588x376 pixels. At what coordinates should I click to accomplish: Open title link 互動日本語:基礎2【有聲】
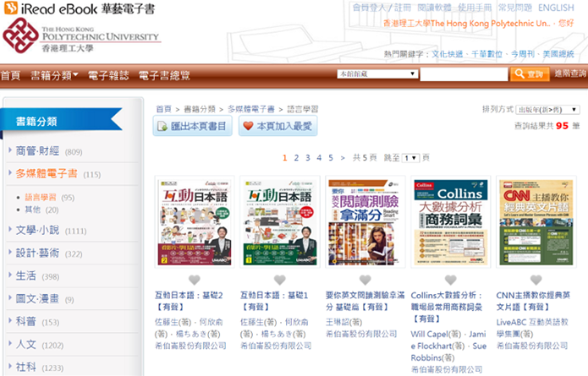189,301
